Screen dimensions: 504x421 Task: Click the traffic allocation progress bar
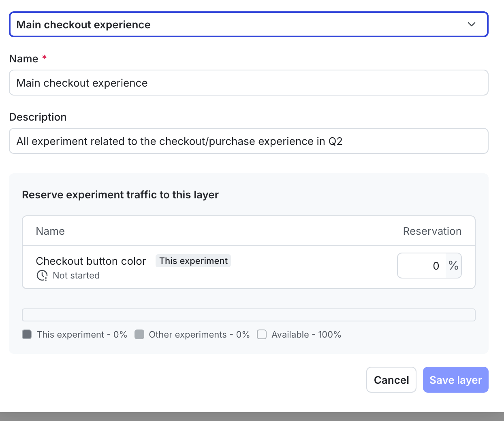pyautogui.click(x=248, y=315)
